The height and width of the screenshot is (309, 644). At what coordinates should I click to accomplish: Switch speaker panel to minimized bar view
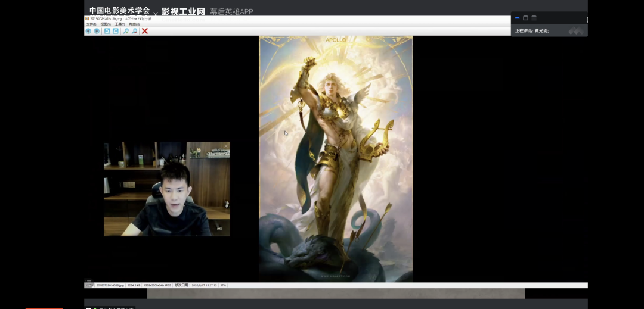pyautogui.click(x=517, y=18)
